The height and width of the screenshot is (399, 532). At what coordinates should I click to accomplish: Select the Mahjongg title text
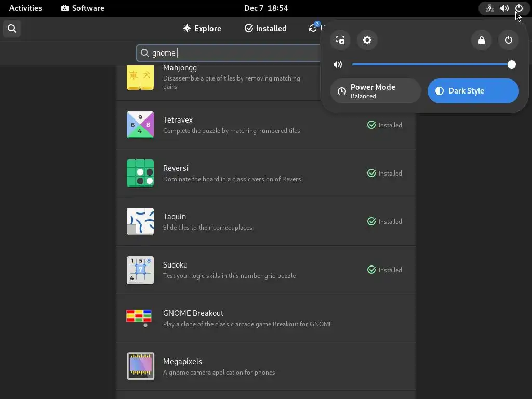click(x=180, y=68)
